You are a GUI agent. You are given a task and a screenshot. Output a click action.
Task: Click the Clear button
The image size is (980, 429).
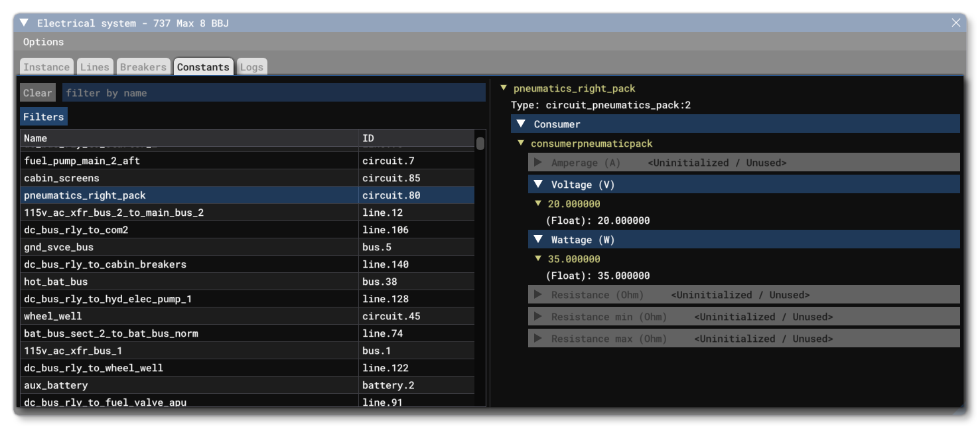(x=38, y=93)
